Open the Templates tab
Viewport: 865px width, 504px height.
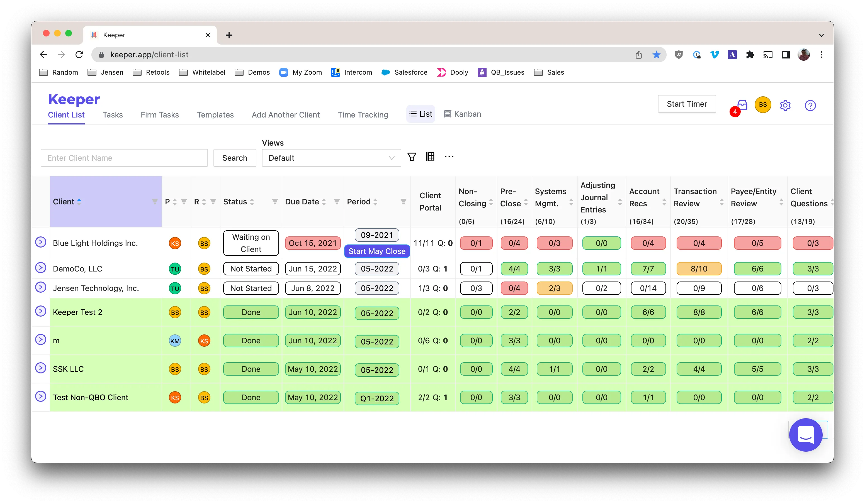215,115
